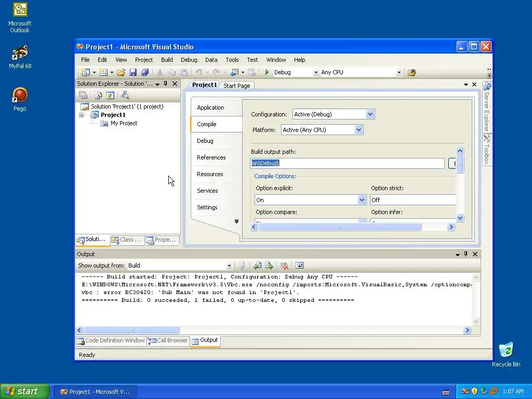
Task: Click the Compile page horizontal scrollbar thumb
Action: click(x=340, y=227)
